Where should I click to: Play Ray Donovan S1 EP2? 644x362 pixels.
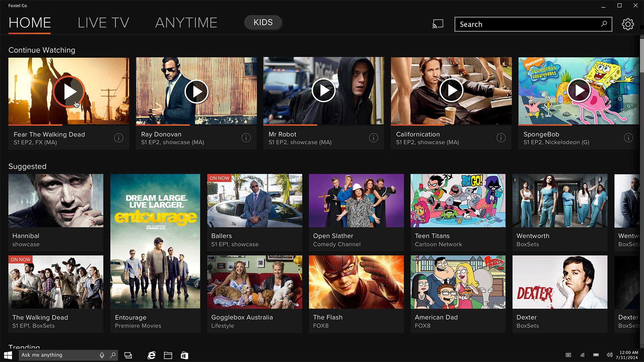(x=196, y=91)
